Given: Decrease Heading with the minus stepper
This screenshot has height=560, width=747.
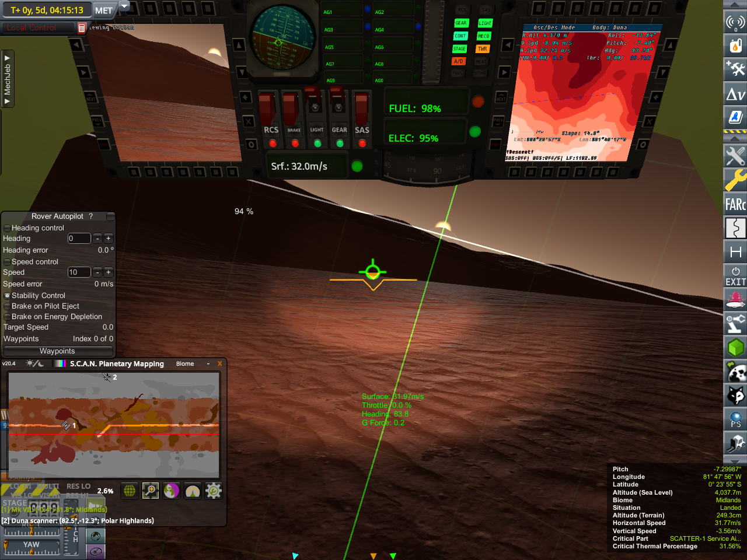Looking at the screenshot, I should click(97, 239).
